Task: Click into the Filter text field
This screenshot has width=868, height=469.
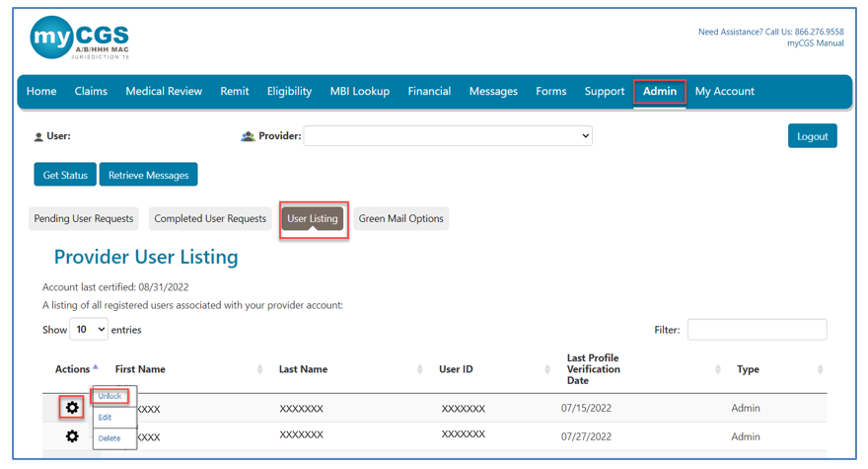Action: pos(757,330)
